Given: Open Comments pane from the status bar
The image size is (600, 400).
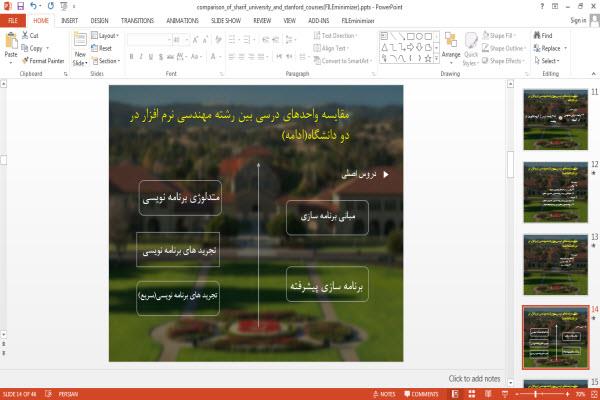Looking at the screenshot, I should pos(421,394).
